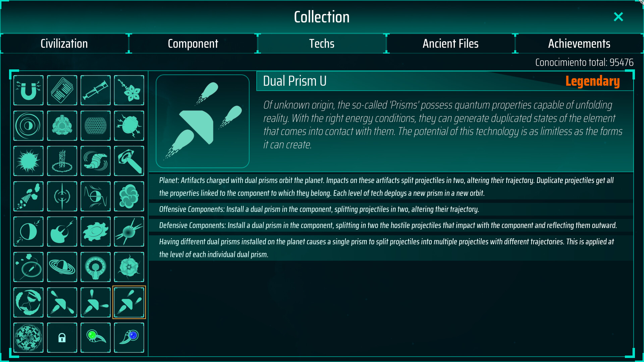Close the Collection window
The image size is (644, 362).
tap(618, 17)
